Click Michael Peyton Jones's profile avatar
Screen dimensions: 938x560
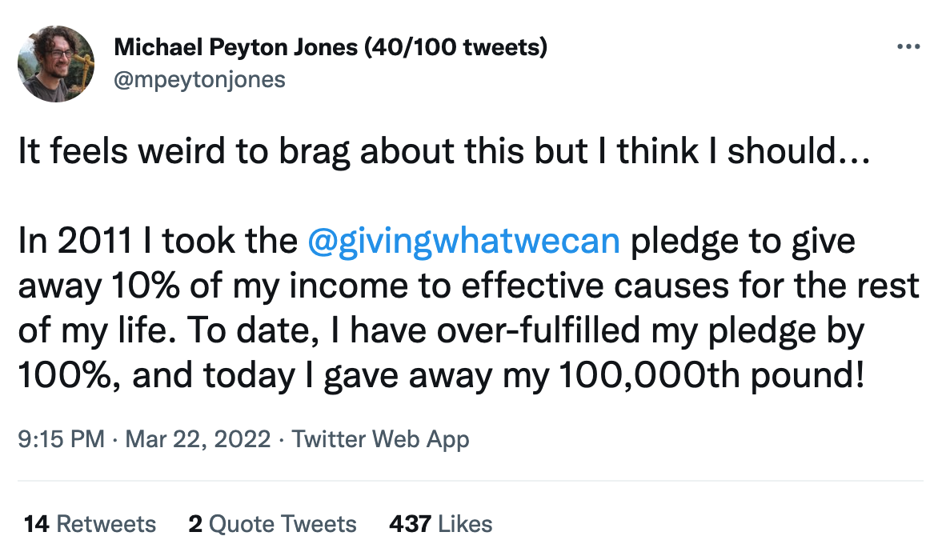click(56, 63)
